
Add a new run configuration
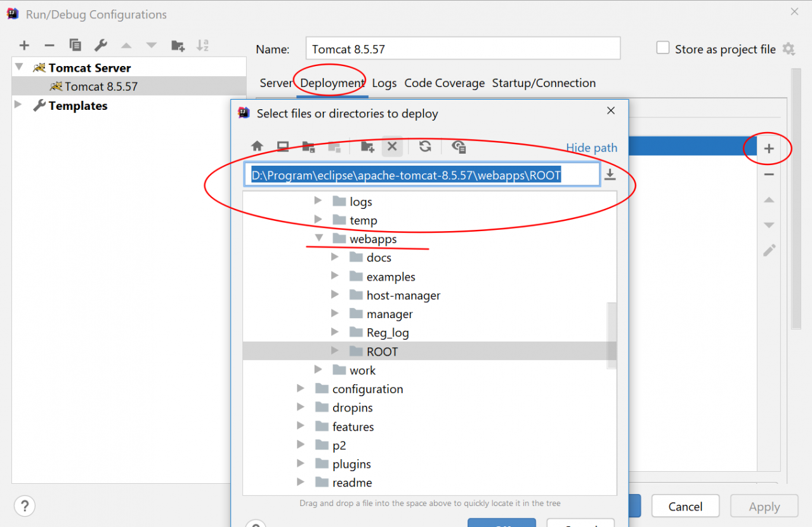click(x=24, y=45)
